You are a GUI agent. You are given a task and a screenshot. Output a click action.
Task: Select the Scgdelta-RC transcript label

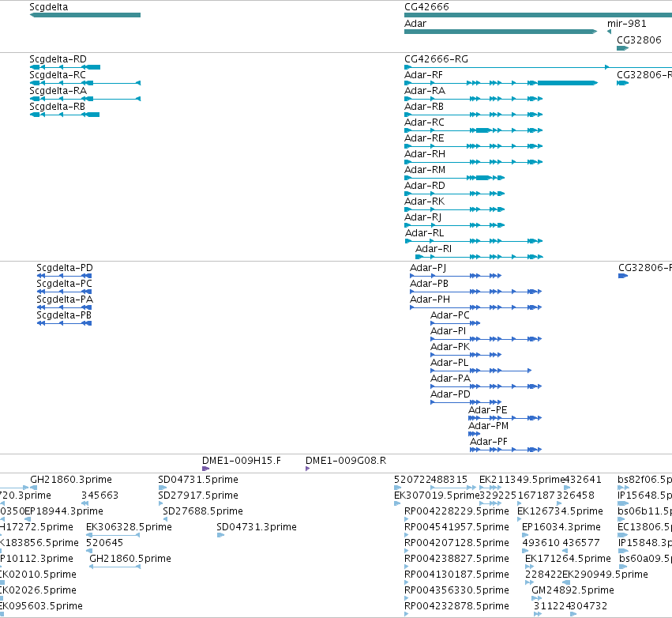[58, 75]
